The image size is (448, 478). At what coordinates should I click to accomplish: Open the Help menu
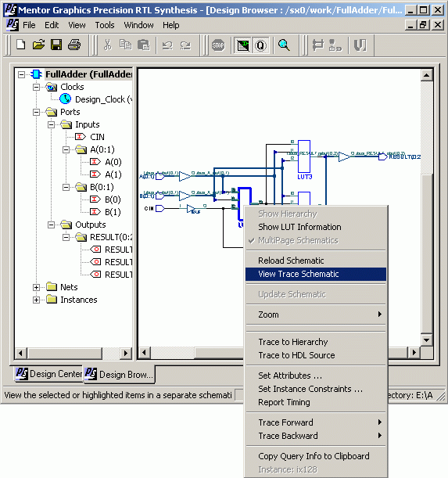(171, 25)
